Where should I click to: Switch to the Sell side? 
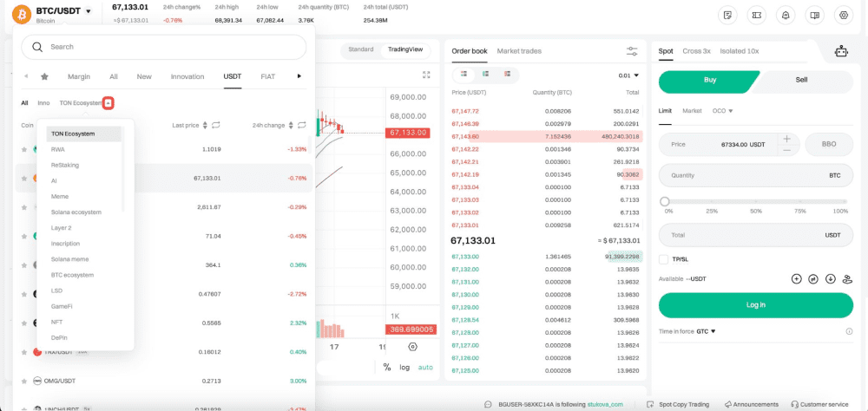point(801,80)
